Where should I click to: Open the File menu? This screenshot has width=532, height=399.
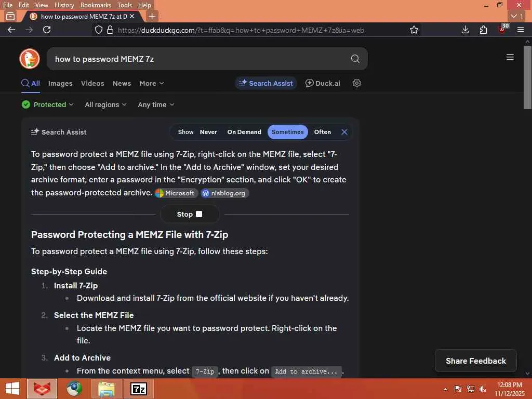[x=7, y=5]
